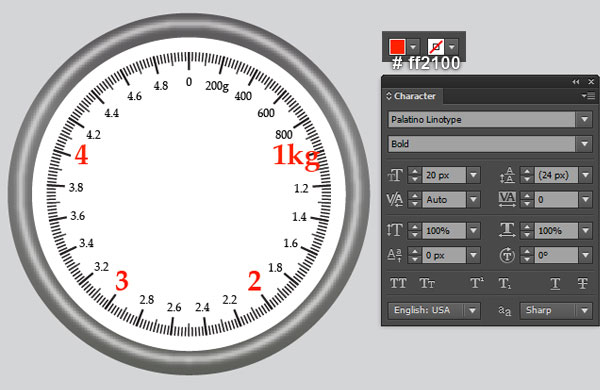Viewport: 600px width, 390px height.
Task: Toggle Underline
Action: coord(555,284)
